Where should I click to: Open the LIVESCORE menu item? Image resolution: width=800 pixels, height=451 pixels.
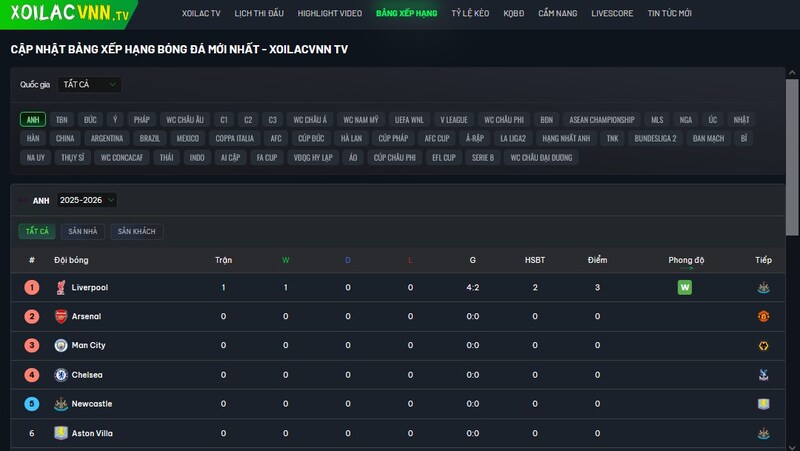tap(612, 13)
